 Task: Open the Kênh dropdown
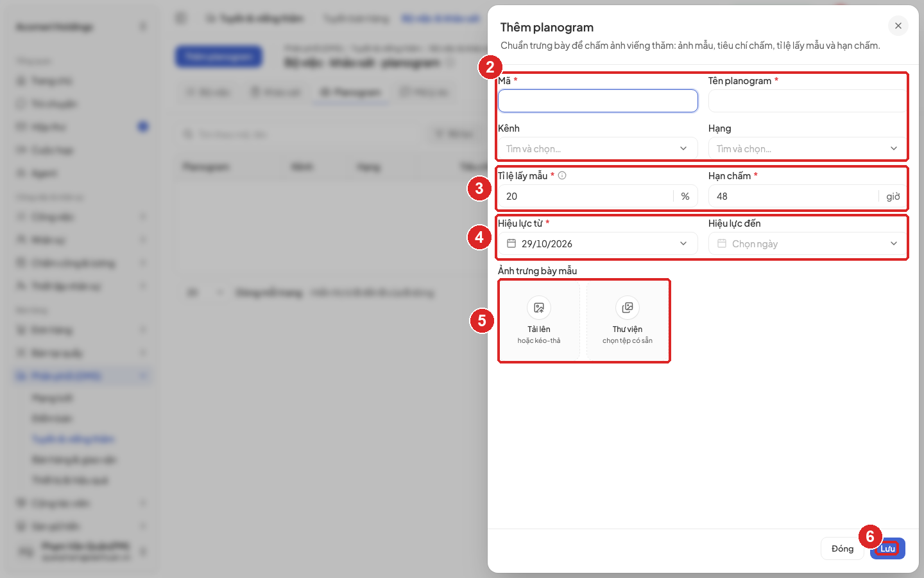[x=598, y=148]
